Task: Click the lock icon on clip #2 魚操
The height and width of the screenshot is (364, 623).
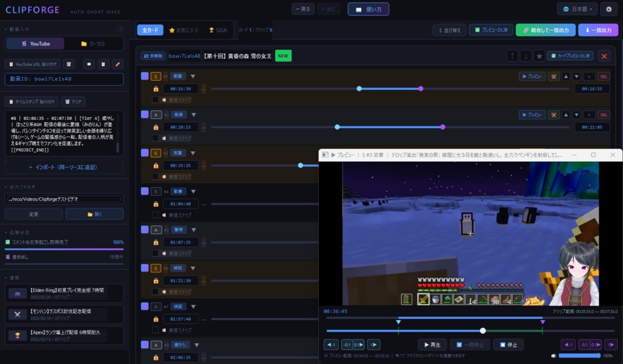Action: (156, 126)
